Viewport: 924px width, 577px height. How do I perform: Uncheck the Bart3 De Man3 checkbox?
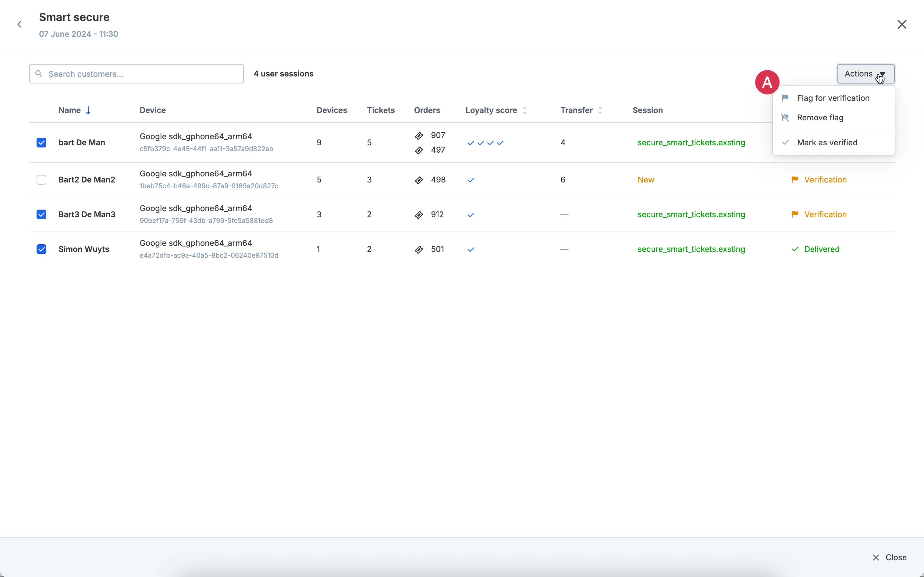tap(41, 214)
